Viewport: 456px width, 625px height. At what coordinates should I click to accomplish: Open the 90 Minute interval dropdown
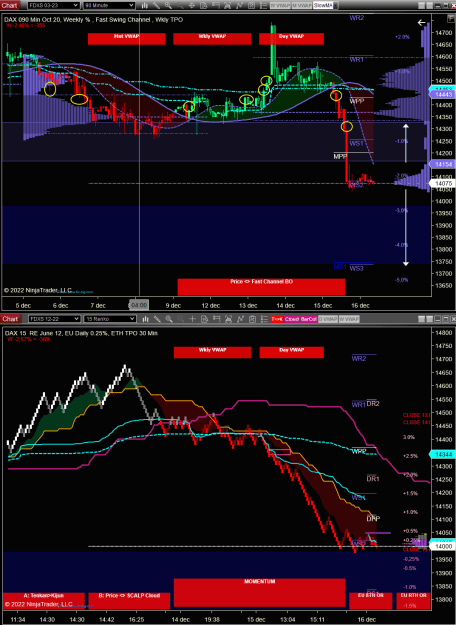pos(109,6)
